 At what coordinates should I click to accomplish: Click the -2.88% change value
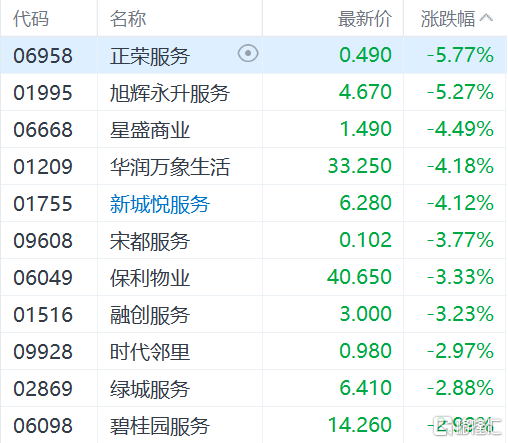click(x=460, y=388)
